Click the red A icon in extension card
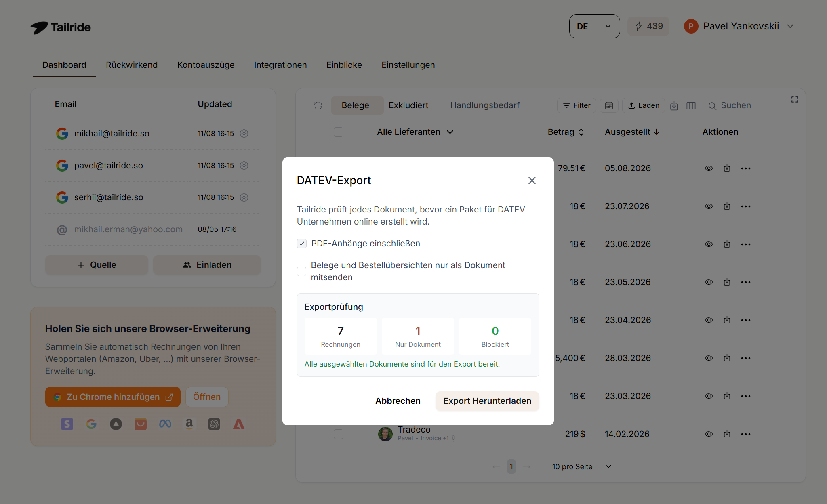This screenshot has height=504, width=827. click(239, 424)
